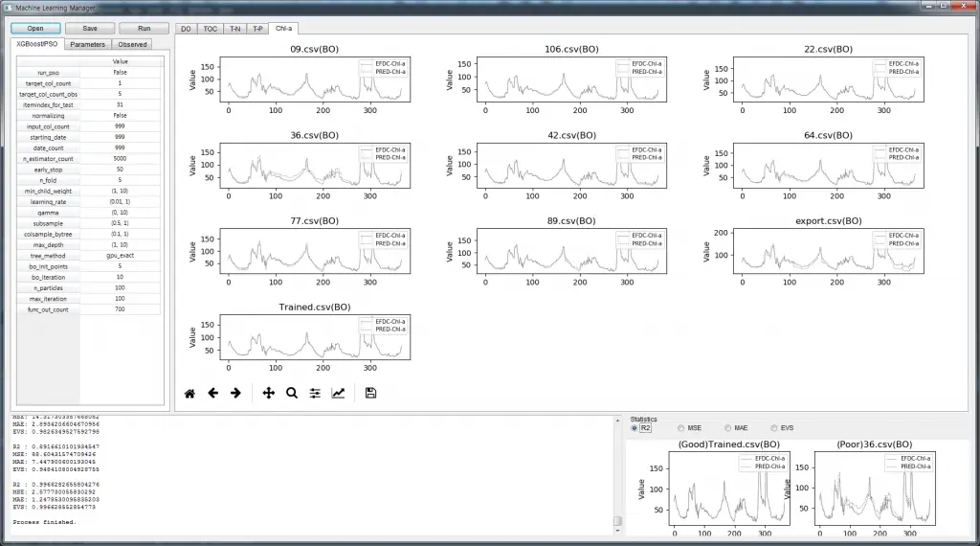Open the Parameters tab
The width and height of the screenshot is (980, 546).
[x=87, y=44]
